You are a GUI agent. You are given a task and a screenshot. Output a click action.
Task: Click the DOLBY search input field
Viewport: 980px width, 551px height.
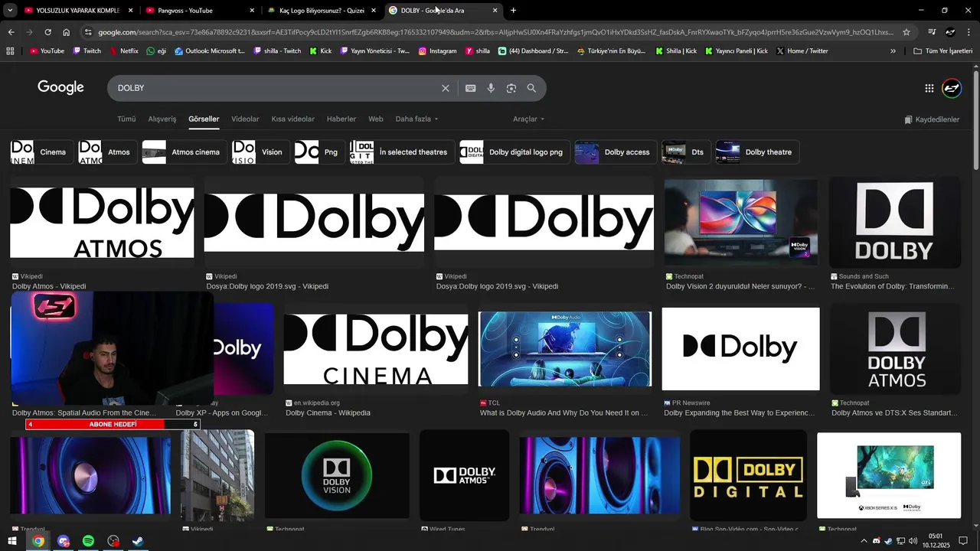click(x=276, y=88)
